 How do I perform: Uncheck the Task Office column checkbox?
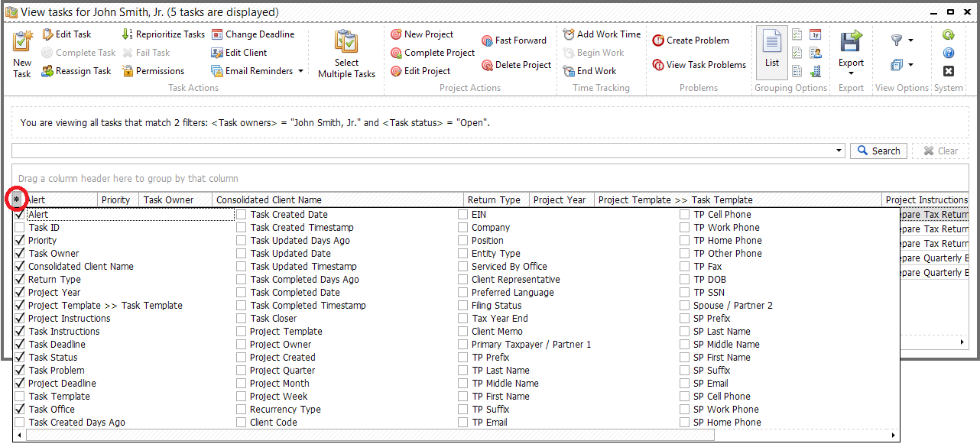(x=20, y=410)
